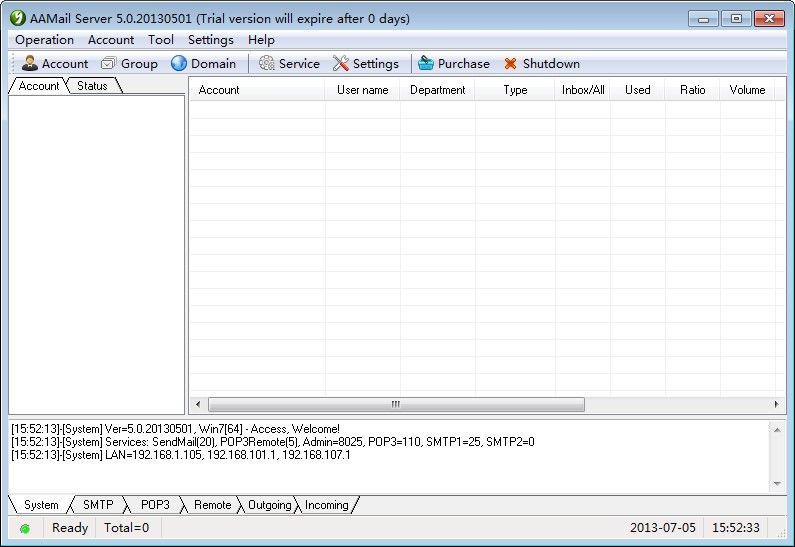
Task: Sort by the Inbox/All column header
Action: [x=583, y=90]
